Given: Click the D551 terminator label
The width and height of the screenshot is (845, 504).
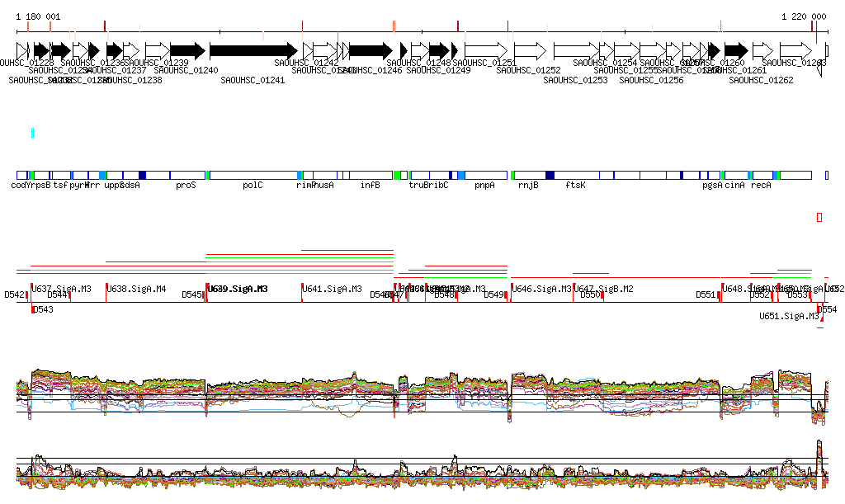Looking at the screenshot, I should [x=706, y=294].
